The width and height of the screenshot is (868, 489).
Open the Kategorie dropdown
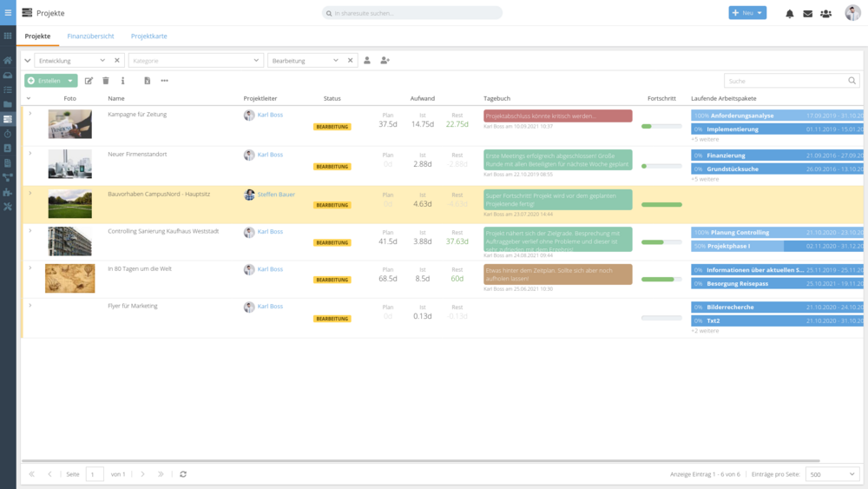click(x=196, y=60)
